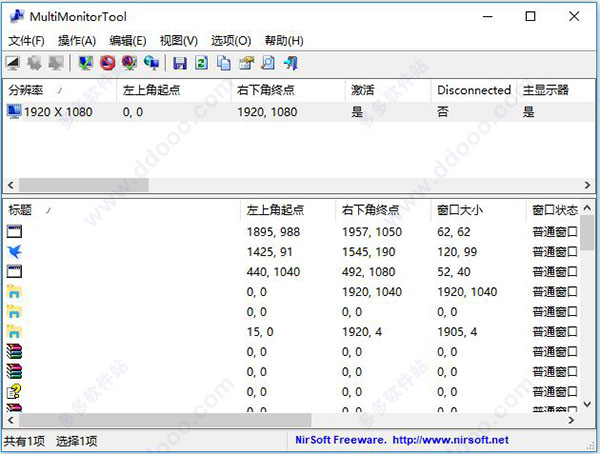600x454 pixels.
Task: Click monitor list 右下角终点 column header
Action: [x=288, y=90]
